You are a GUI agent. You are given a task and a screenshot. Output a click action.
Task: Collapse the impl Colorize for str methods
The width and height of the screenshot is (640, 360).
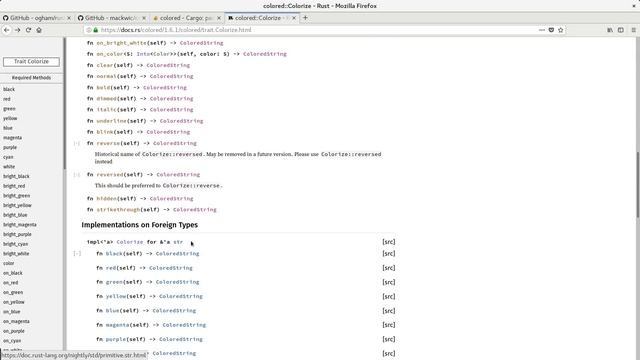point(77,253)
